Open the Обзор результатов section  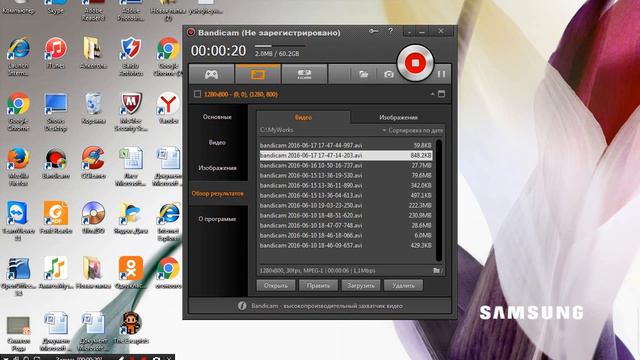pos(218,193)
